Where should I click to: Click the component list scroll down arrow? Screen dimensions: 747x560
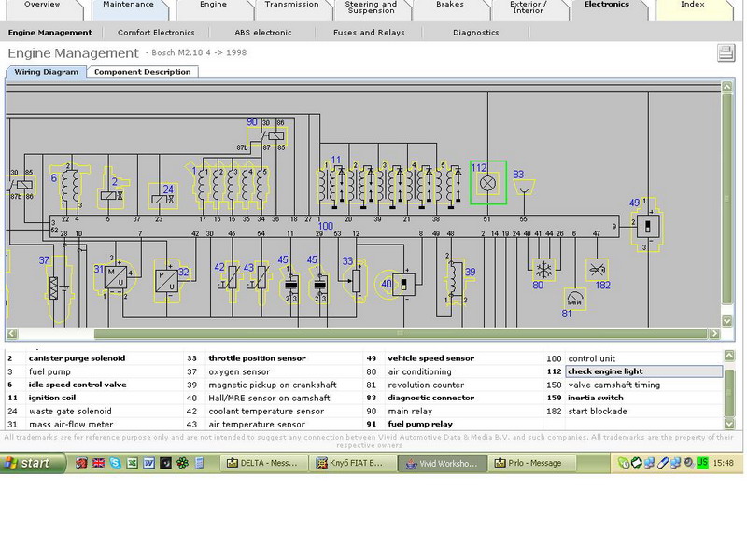(x=728, y=423)
